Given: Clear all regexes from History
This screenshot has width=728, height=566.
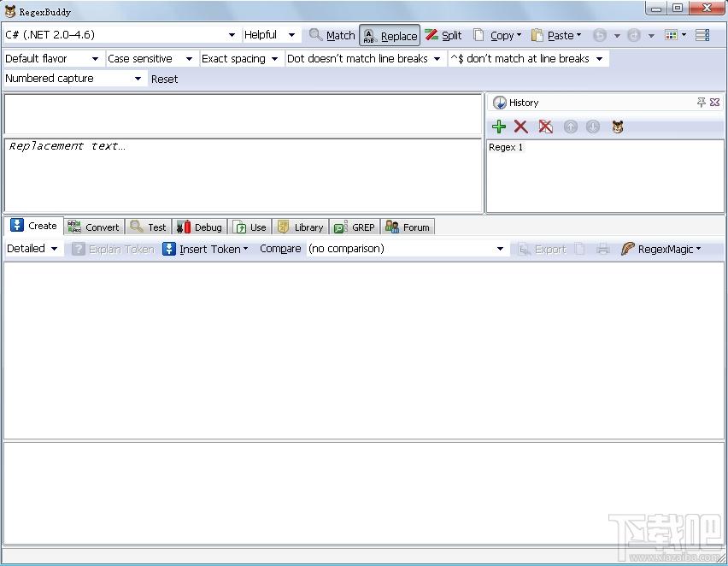Looking at the screenshot, I should (x=545, y=127).
